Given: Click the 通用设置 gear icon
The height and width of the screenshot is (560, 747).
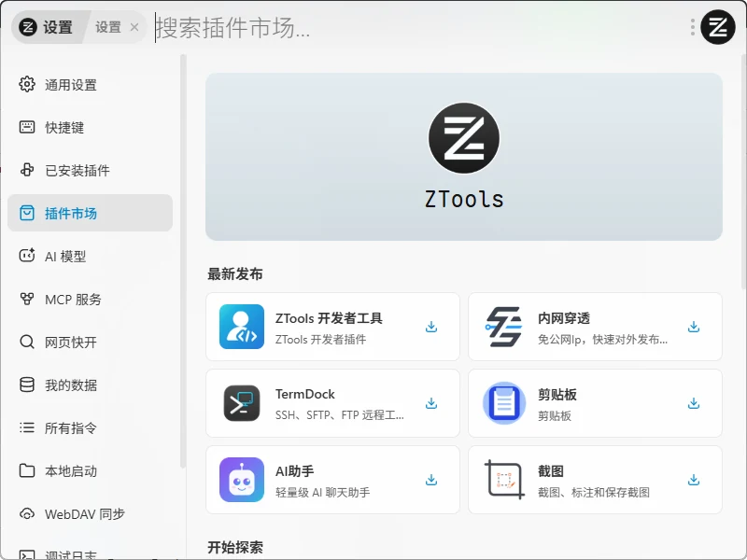Looking at the screenshot, I should click(x=27, y=84).
